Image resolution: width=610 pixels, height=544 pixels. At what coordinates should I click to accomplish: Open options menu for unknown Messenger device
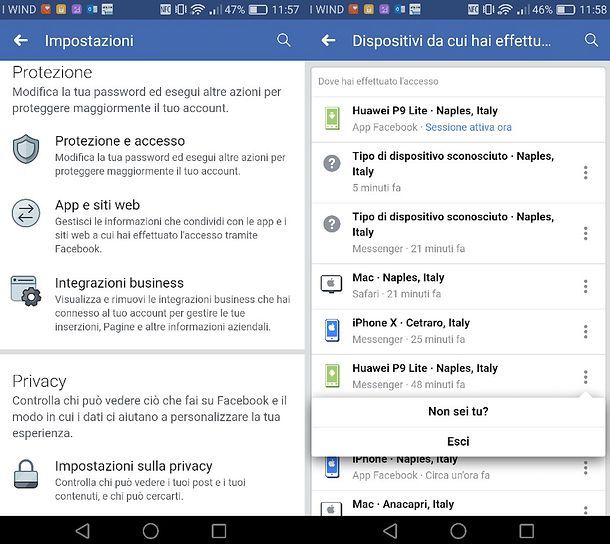click(585, 233)
